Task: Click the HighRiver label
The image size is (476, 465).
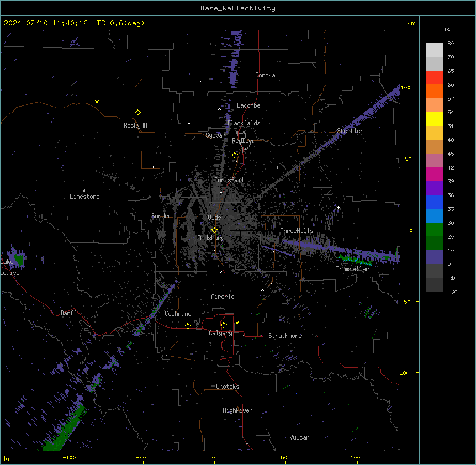Action: pos(237,410)
